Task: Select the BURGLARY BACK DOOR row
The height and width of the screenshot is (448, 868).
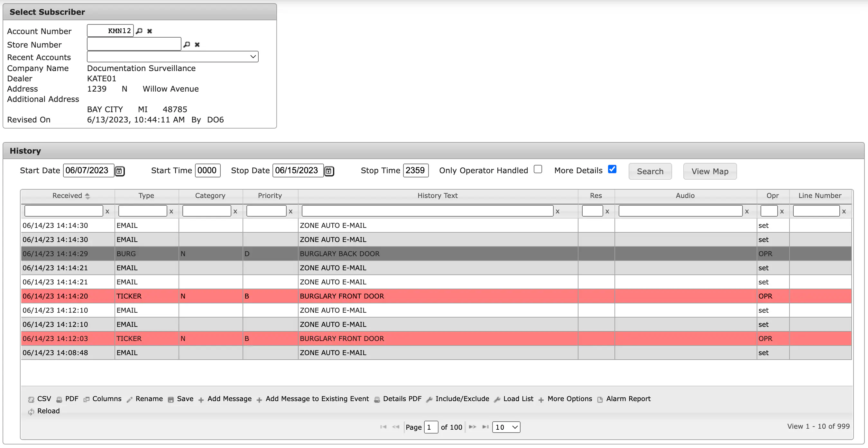Action: pyautogui.click(x=436, y=254)
